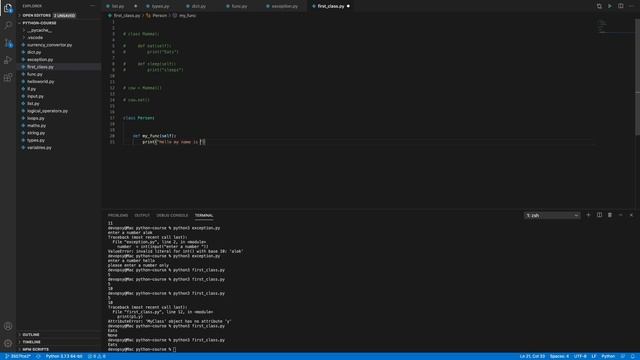Select the Terminal panel tab
The height and width of the screenshot is (360, 640).
pyautogui.click(x=204, y=215)
